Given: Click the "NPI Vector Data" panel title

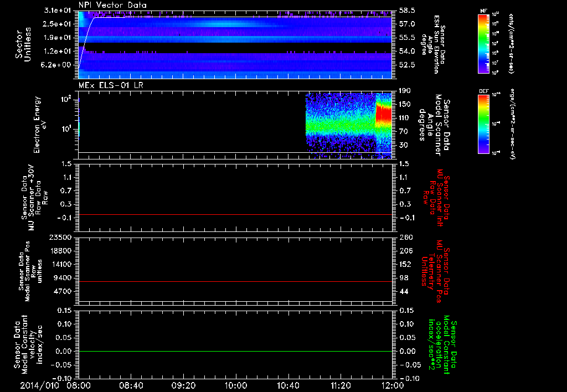Looking at the screenshot, I should tap(113, 6).
